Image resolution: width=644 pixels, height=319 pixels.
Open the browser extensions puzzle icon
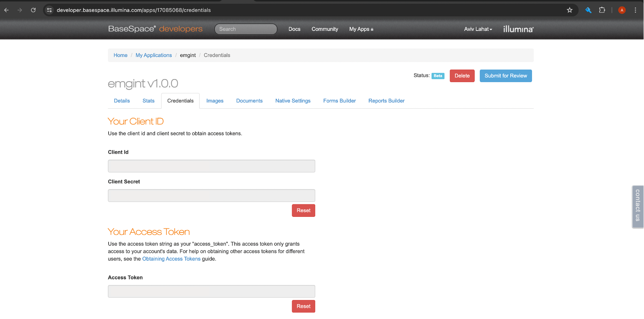pos(602,10)
